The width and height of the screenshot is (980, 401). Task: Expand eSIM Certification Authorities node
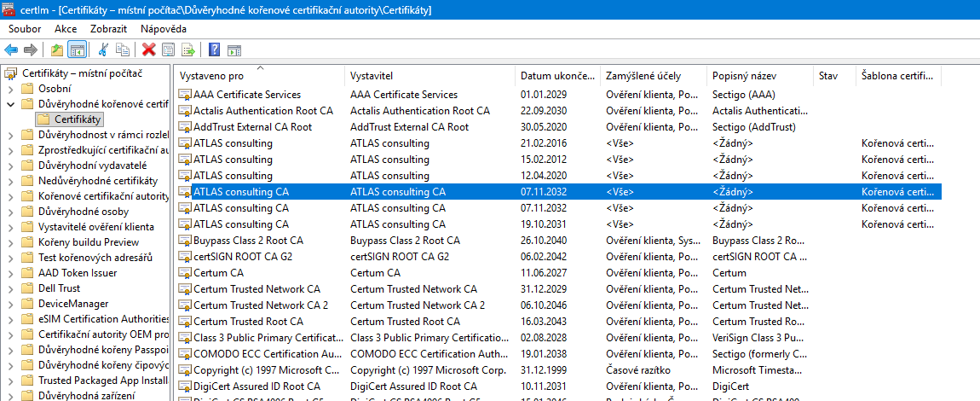point(10,319)
